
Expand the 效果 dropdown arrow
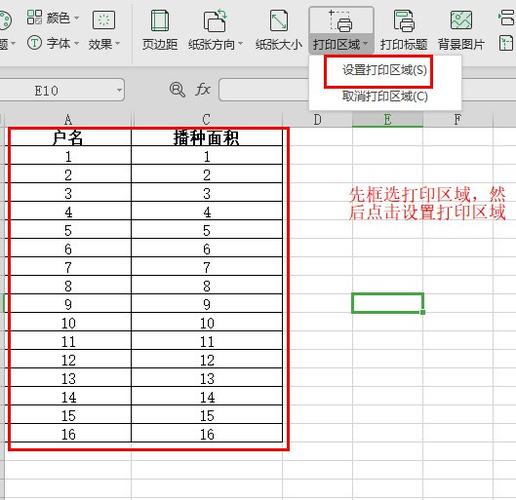pyautogui.click(x=117, y=44)
